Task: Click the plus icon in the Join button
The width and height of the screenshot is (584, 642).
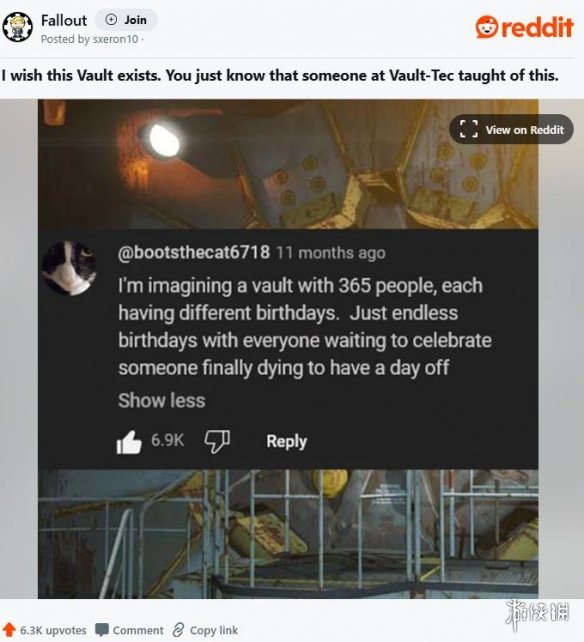Action: (x=111, y=20)
